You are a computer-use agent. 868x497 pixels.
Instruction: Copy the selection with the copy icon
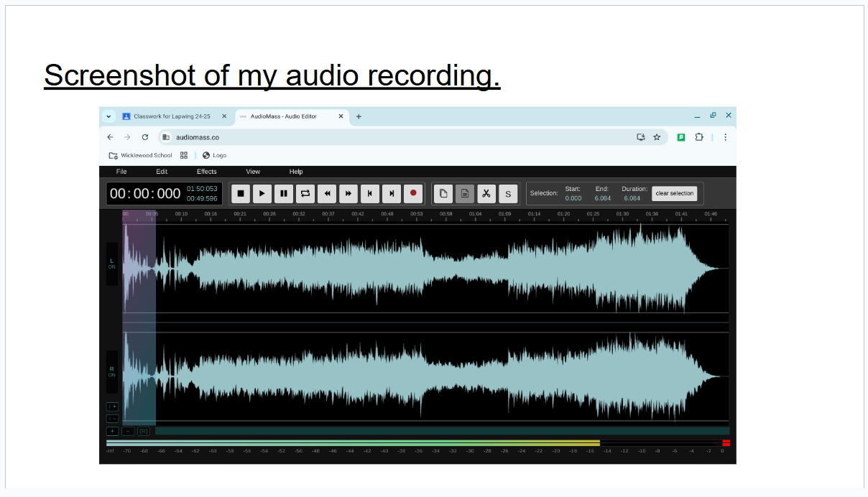[443, 193]
